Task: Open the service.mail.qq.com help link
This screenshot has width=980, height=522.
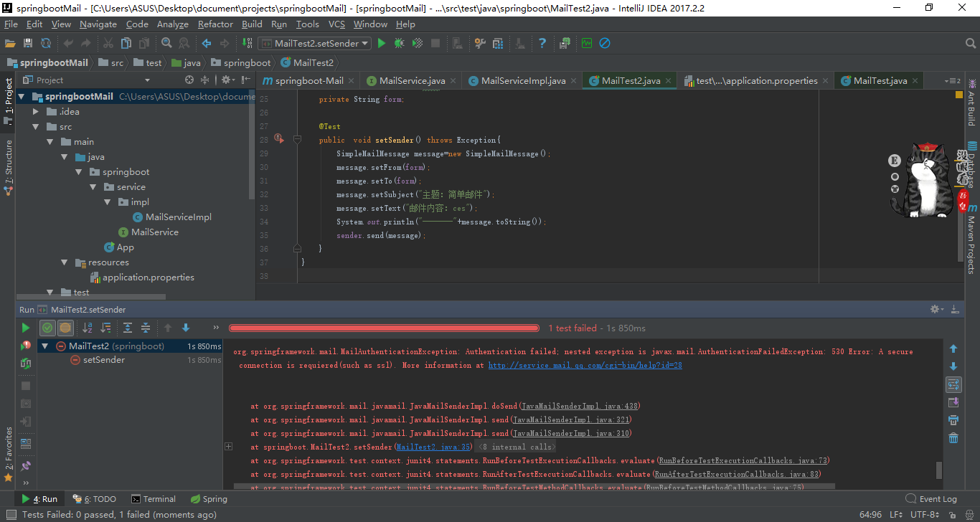Action: coord(585,365)
